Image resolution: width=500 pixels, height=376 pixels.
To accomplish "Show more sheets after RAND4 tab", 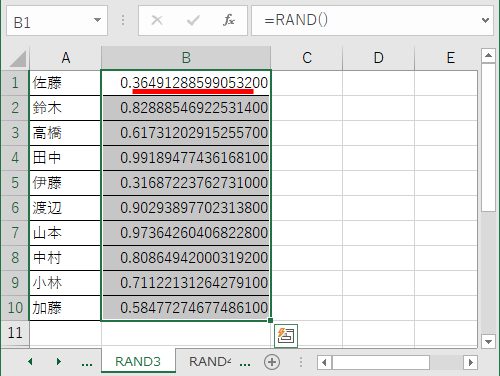I will 245,363.
